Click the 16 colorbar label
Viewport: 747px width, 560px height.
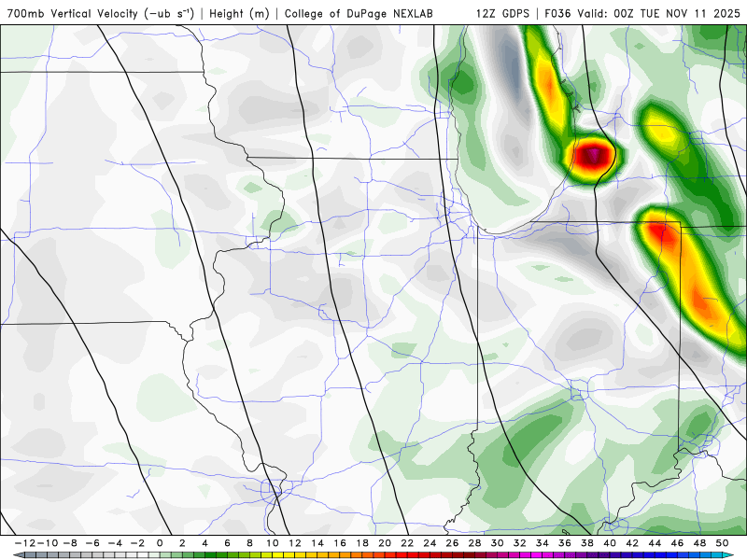(340, 543)
